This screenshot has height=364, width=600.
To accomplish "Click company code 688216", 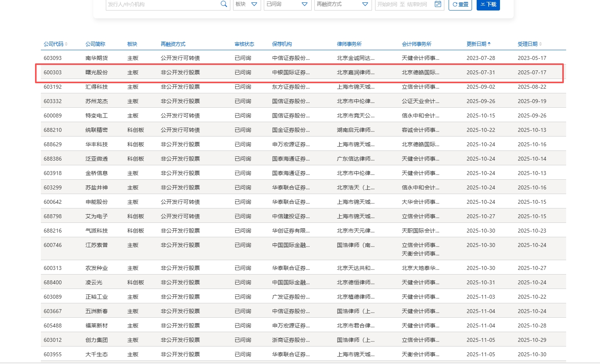I will pyautogui.click(x=53, y=231).
